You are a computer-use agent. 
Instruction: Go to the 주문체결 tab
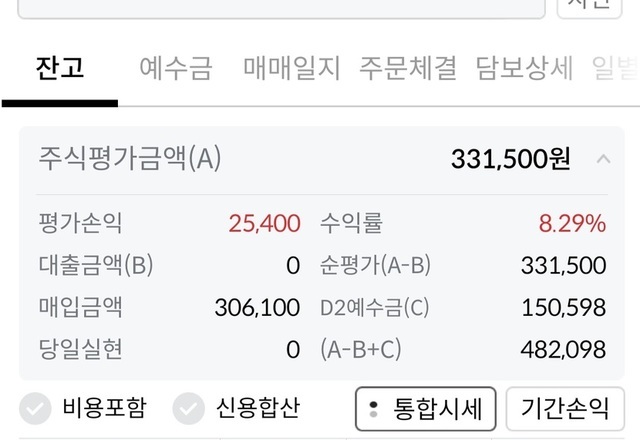click(408, 68)
